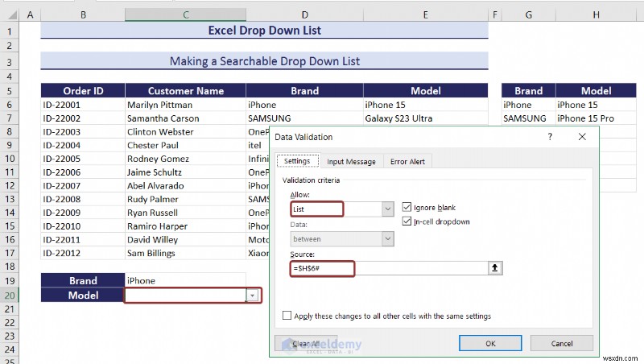The height and width of the screenshot is (364, 644).
Task: Click cell SAMSUNG in column D
Action: (304, 118)
